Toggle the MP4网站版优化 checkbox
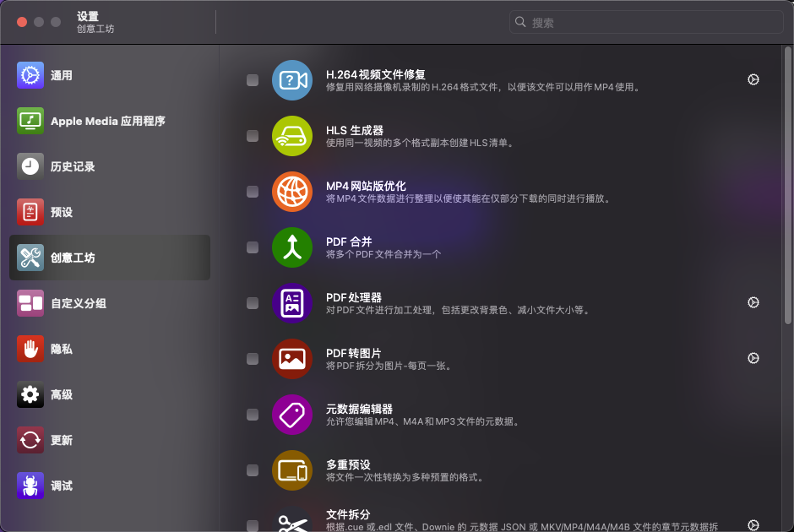This screenshot has width=794, height=532. (x=253, y=192)
